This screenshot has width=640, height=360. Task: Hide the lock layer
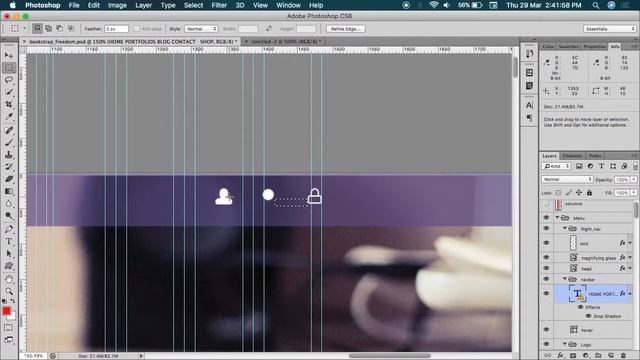tap(546, 243)
